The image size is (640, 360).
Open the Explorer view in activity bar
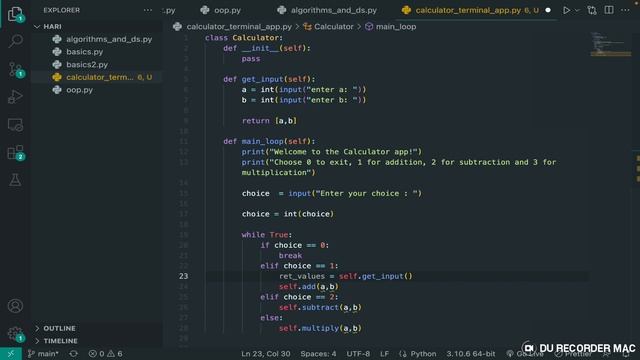tap(15, 14)
